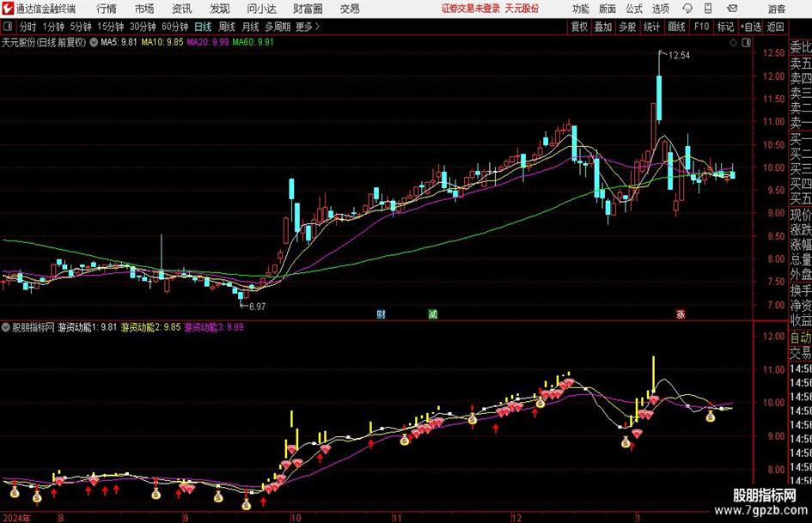Viewport: 812px width, 523px height.
Task: Add stock via +自选 button
Action: click(x=751, y=27)
